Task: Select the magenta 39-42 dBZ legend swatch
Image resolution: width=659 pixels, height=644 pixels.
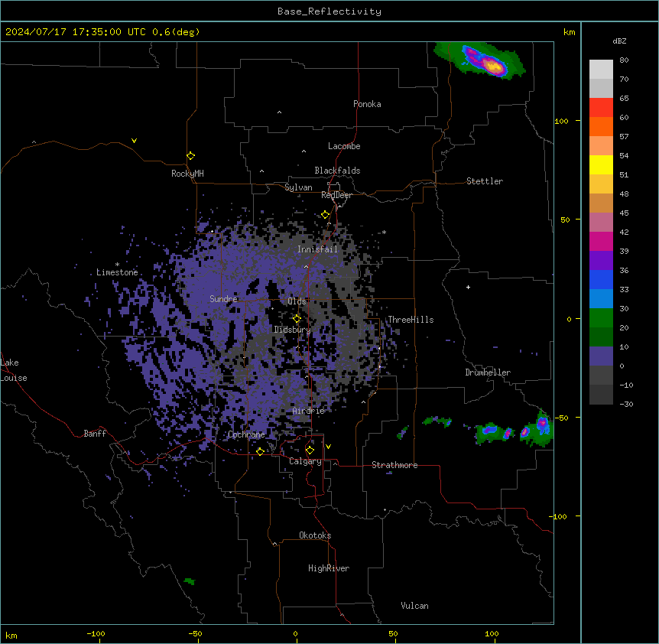Action: [601, 241]
